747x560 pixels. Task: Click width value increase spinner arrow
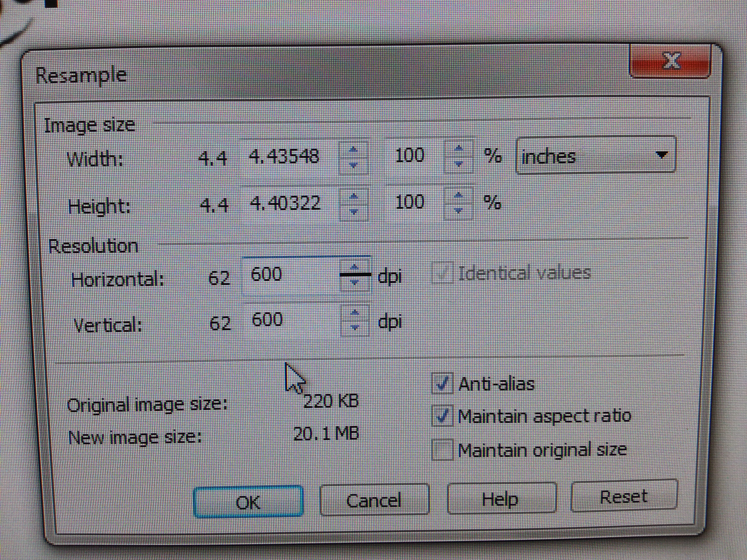(353, 150)
